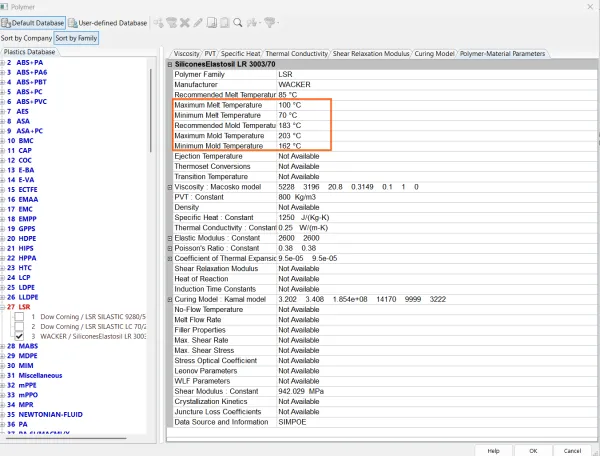
Task: Collapse the SiliconesElastosil LR 3003/70 header
Action: click(x=170, y=64)
